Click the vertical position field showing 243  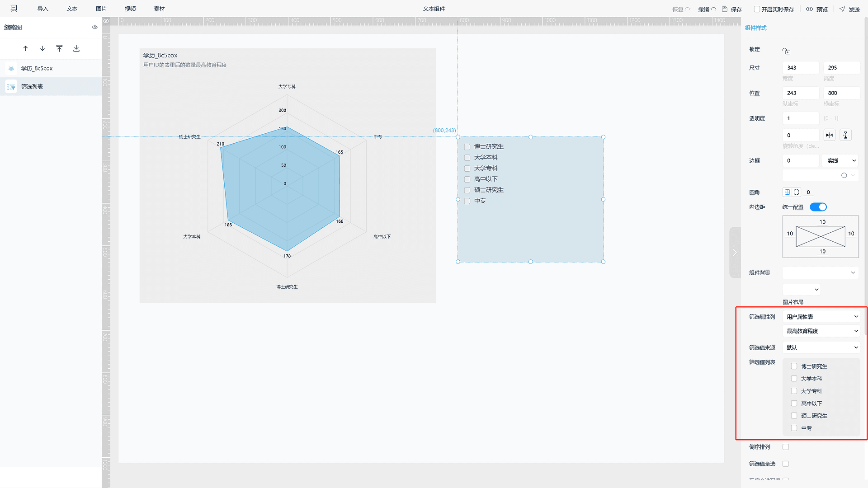coord(801,93)
